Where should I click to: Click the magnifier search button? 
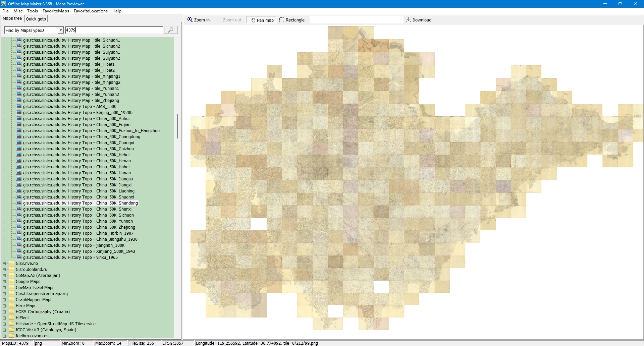click(x=170, y=30)
